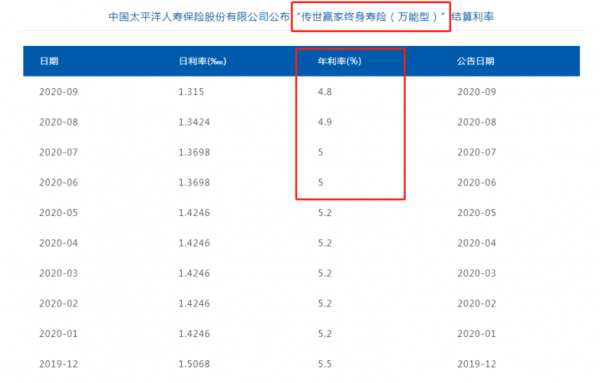
Task: Select the 4.8 annual rate cell
Action: coord(324,92)
